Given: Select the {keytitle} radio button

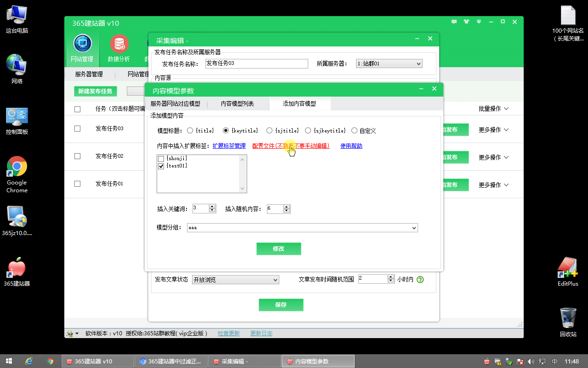Looking at the screenshot, I should [x=226, y=131].
